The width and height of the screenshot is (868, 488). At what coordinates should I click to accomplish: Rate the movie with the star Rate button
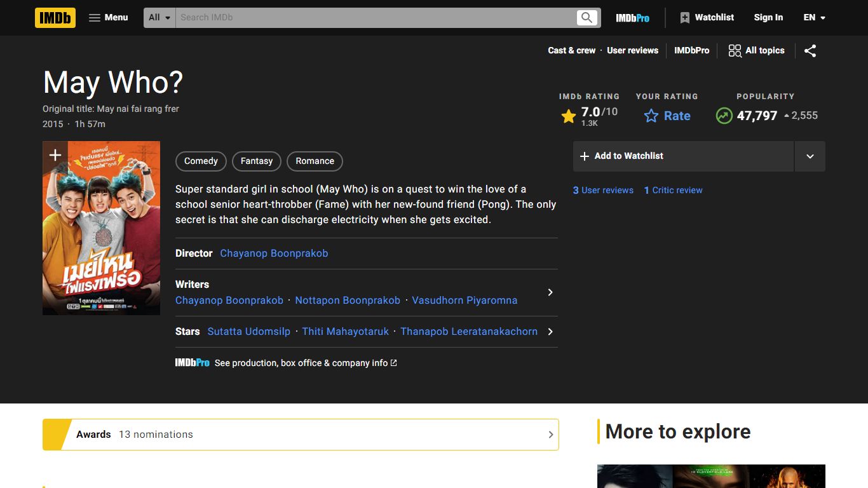667,116
